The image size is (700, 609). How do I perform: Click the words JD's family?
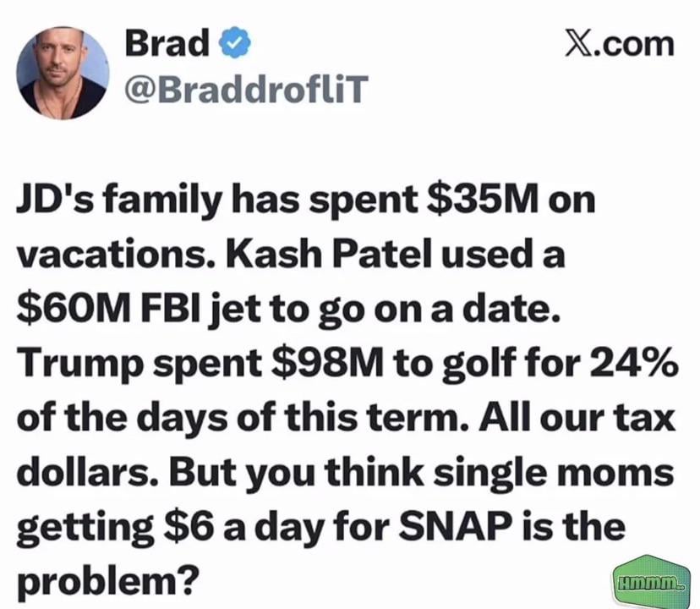tap(123, 205)
